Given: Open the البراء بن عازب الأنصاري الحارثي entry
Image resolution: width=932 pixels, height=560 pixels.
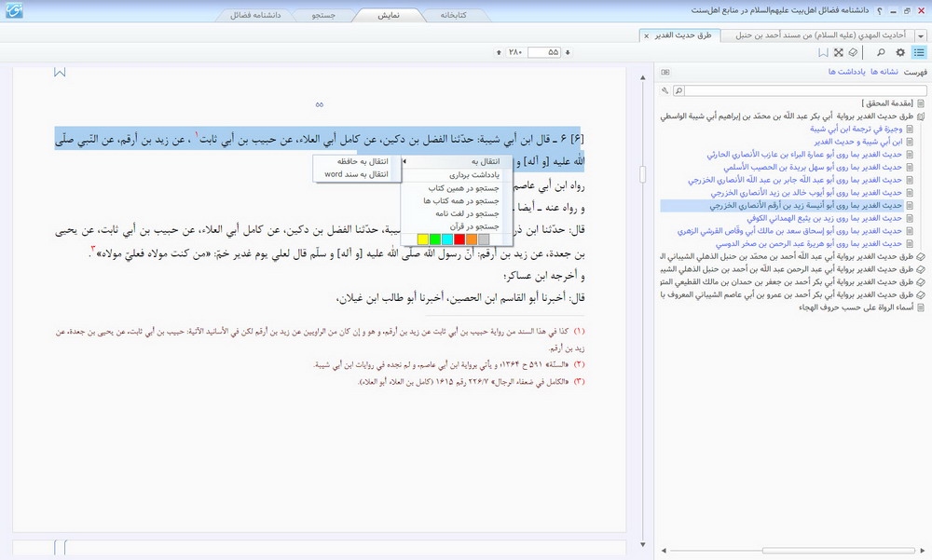Looking at the screenshot, I should 804,155.
